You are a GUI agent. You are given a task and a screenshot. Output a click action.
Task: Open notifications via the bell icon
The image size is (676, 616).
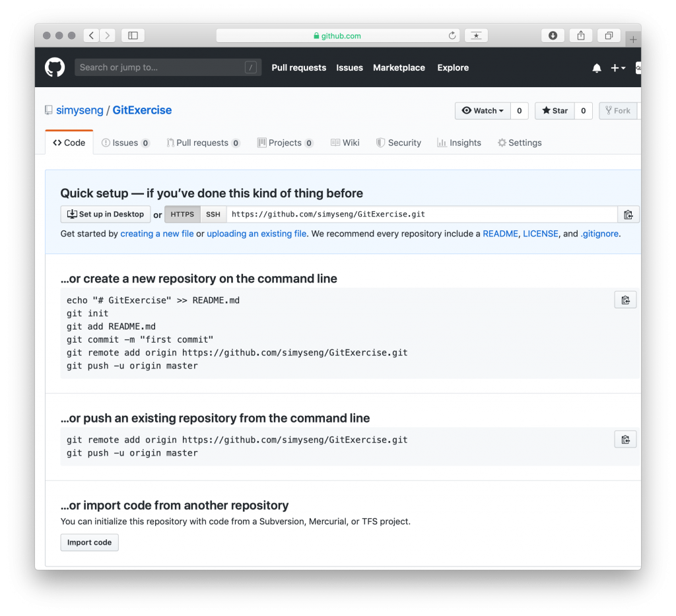pyautogui.click(x=596, y=67)
